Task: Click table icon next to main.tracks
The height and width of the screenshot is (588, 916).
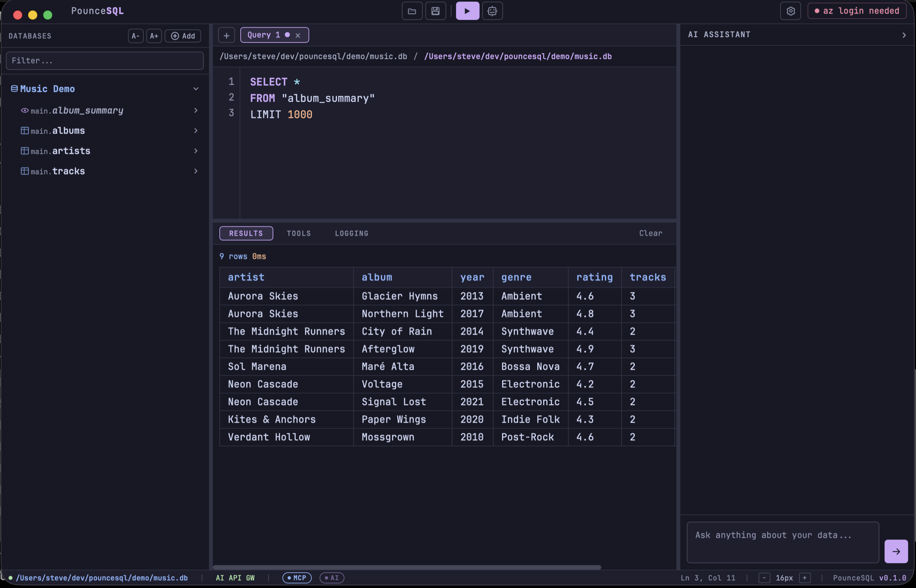Action: (25, 171)
